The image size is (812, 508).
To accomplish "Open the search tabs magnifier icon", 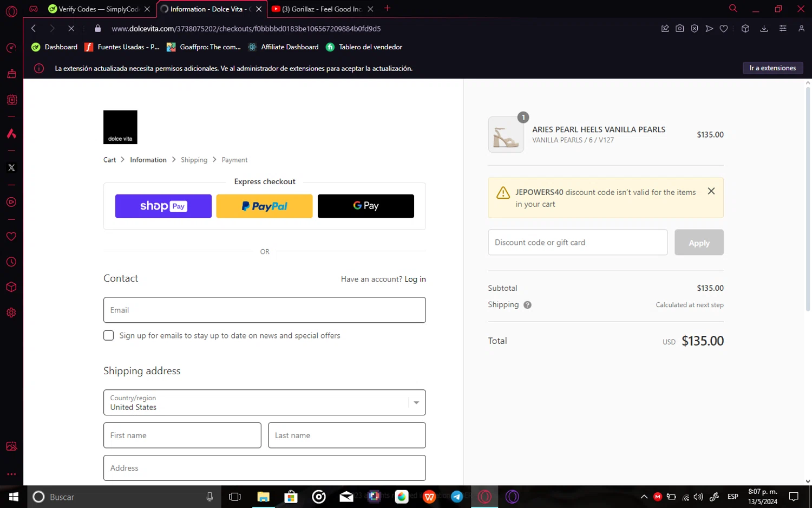I will pos(733,8).
